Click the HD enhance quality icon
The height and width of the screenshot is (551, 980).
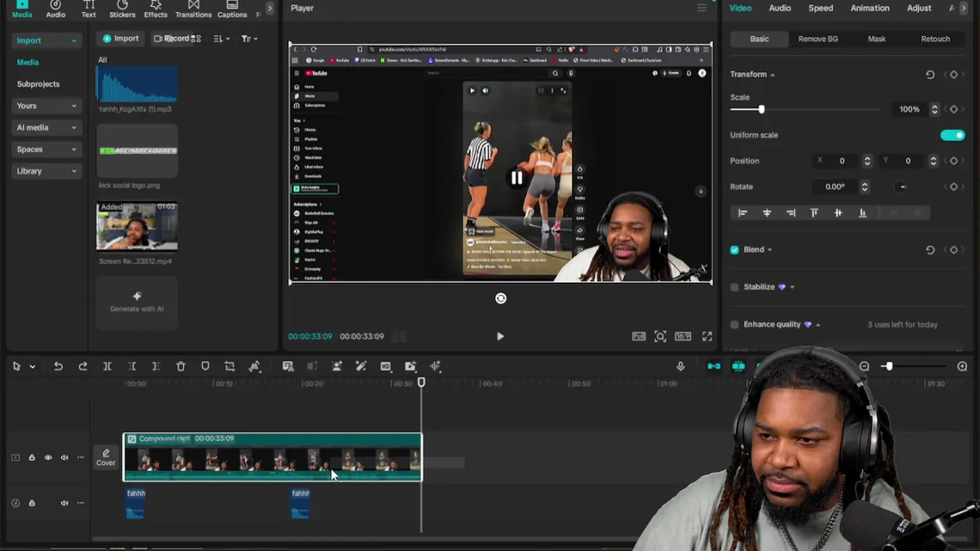click(386, 367)
